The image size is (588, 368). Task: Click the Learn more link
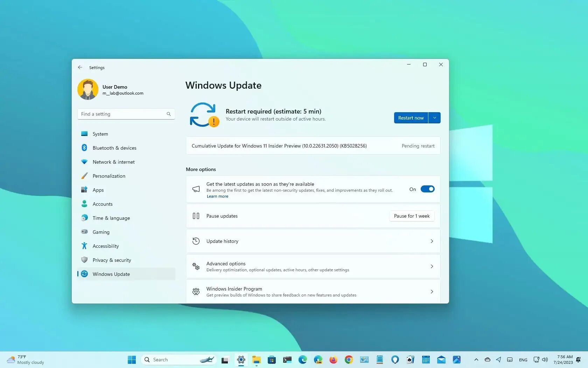pyautogui.click(x=217, y=196)
